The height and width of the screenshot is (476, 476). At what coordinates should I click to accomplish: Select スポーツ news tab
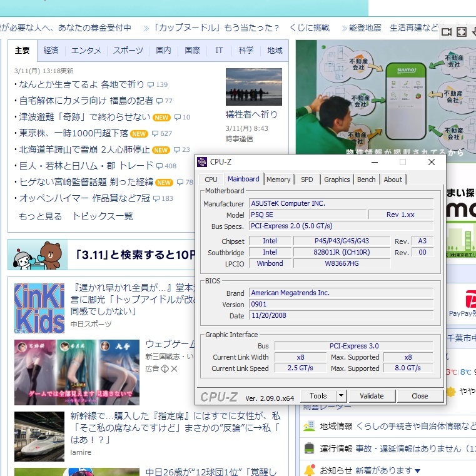(x=128, y=50)
